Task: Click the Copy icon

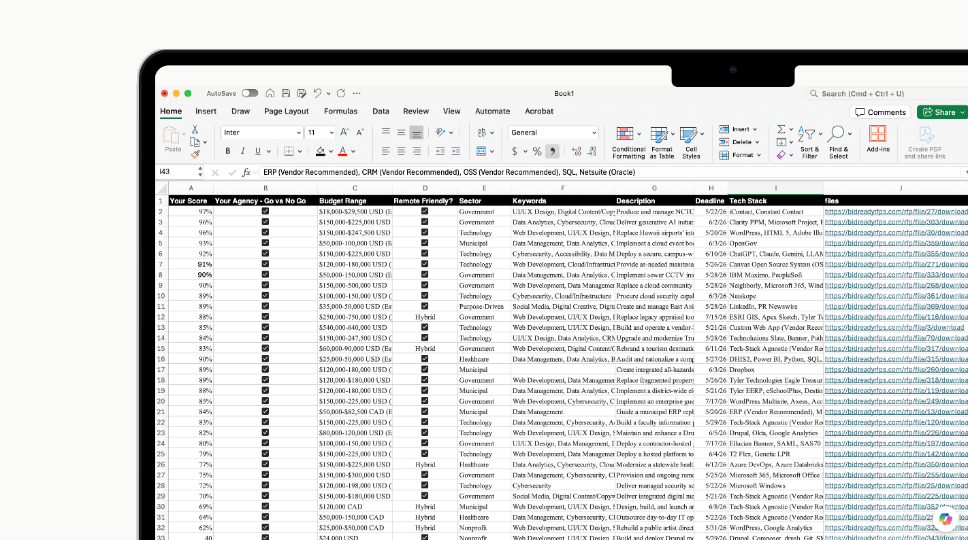Action: 195,142
